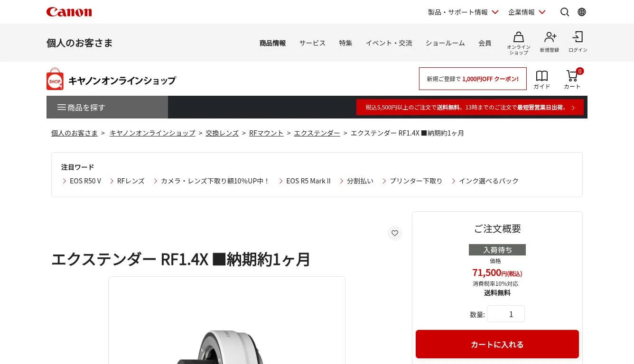Image resolution: width=634 pixels, height=364 pixels.
Task: Select 商品情報 in navigation
Action: coord(272,43)
